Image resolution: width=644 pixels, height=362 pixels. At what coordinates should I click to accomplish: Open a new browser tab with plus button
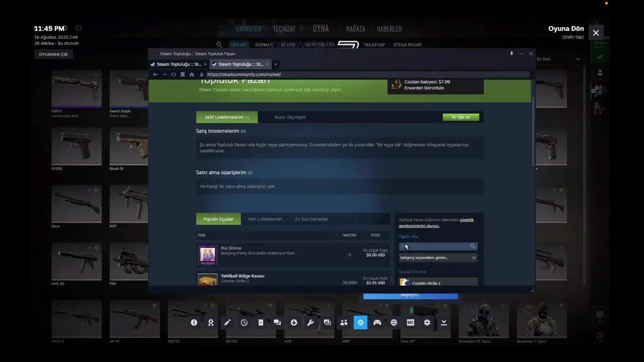click(x=276, y=64)
